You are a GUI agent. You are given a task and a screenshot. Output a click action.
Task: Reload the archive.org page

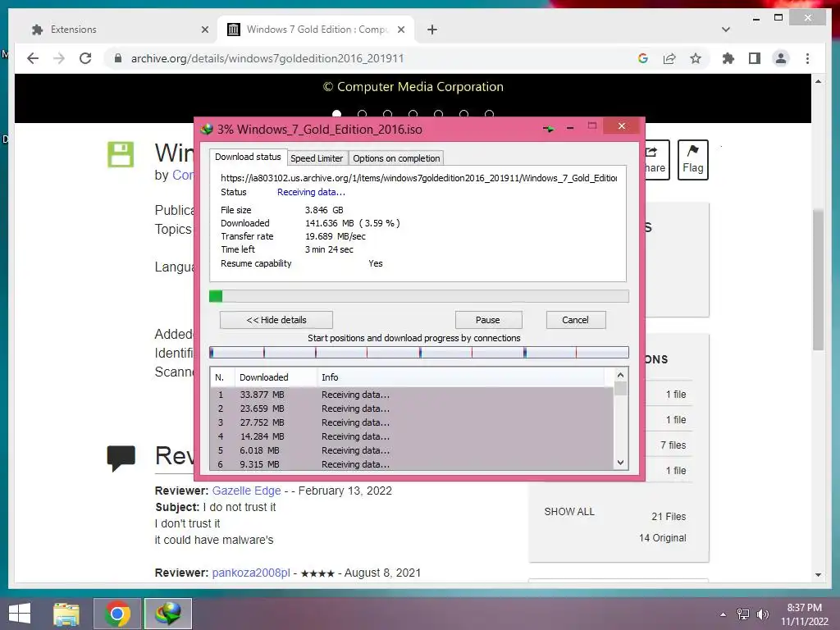click(85, 58)
